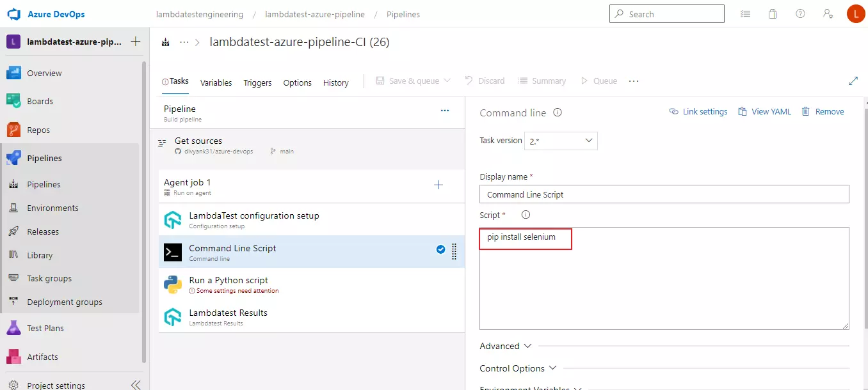Click the Display name input field

pos(664,194)
